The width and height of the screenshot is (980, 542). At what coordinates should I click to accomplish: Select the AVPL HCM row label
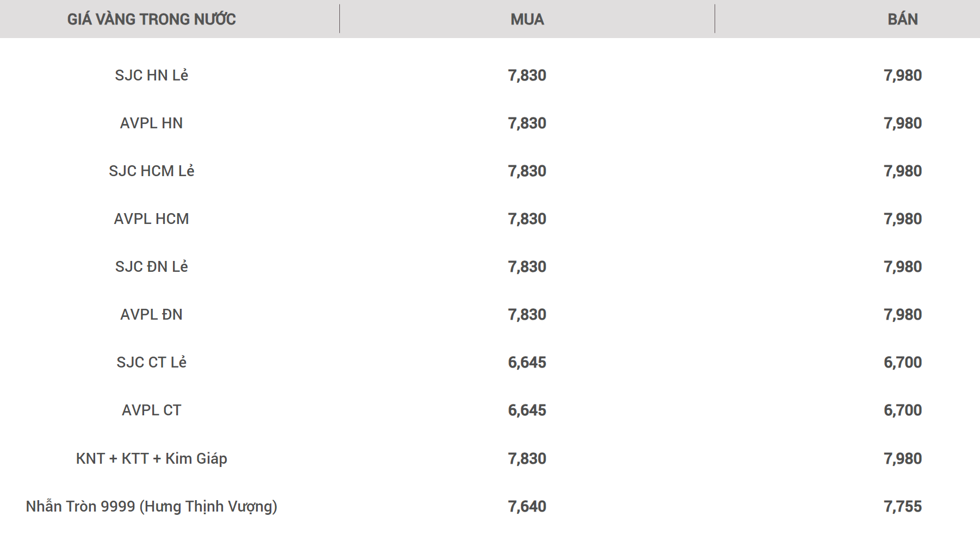coord(151,219)
